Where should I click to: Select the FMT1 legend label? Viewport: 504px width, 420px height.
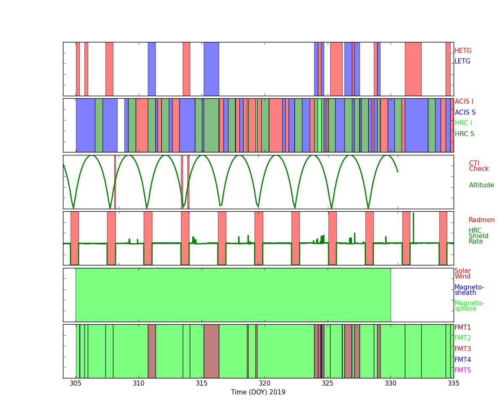click(463, 328)
